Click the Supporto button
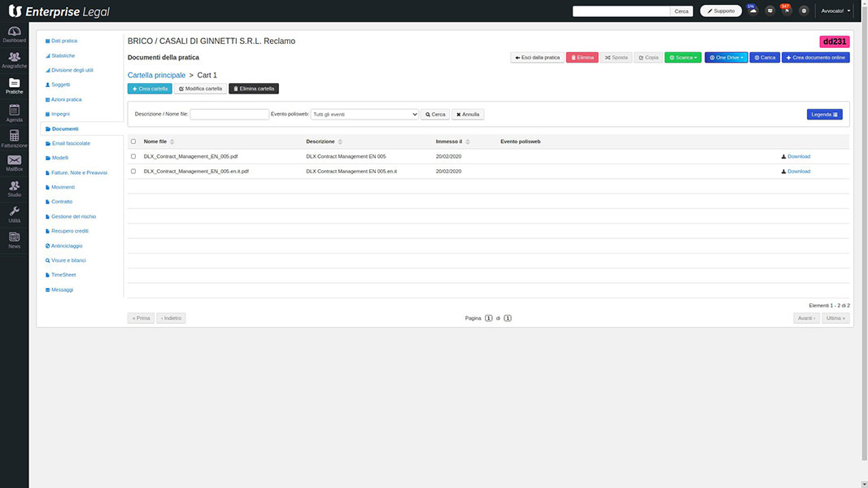 point(721,11)
